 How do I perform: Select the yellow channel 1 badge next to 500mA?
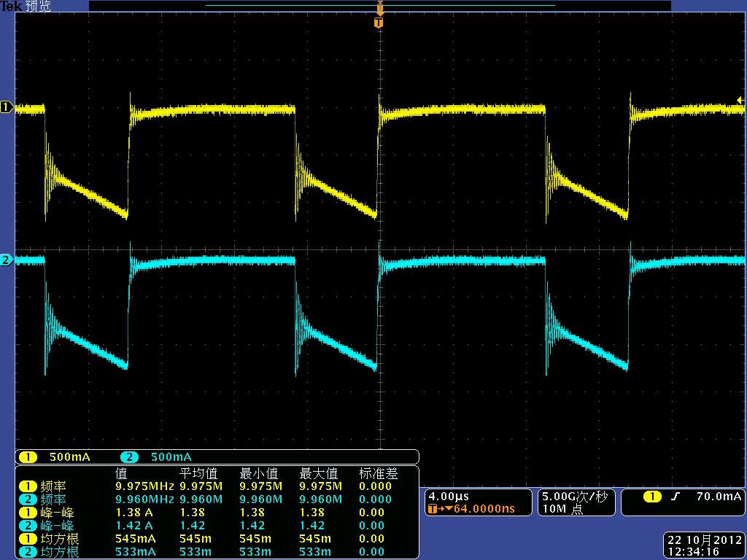pos(28,457)
